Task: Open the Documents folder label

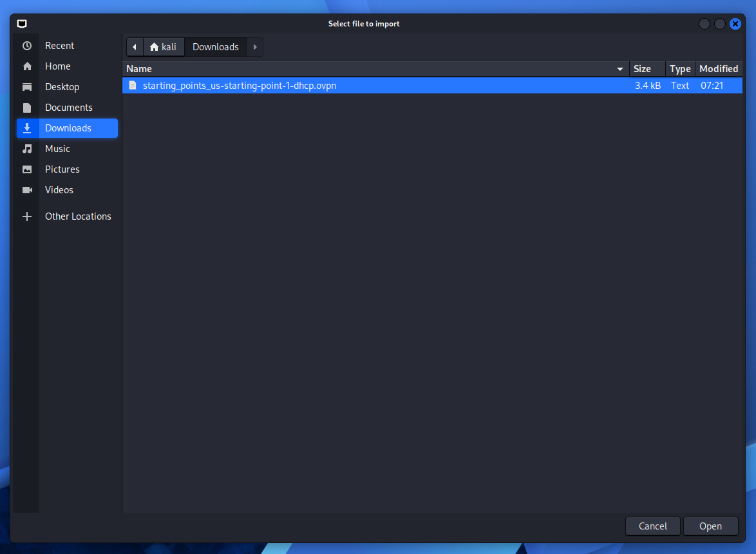Action: (x=69, y=108)
